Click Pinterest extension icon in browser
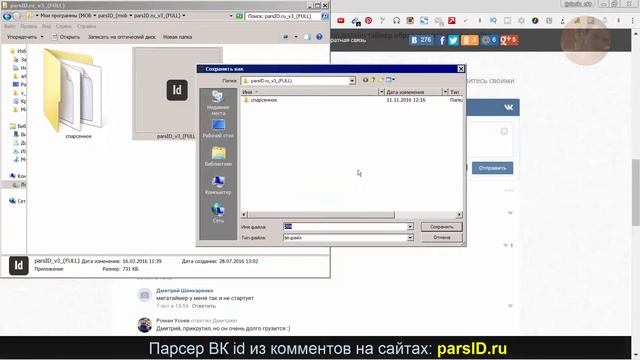 click(369, 20)
